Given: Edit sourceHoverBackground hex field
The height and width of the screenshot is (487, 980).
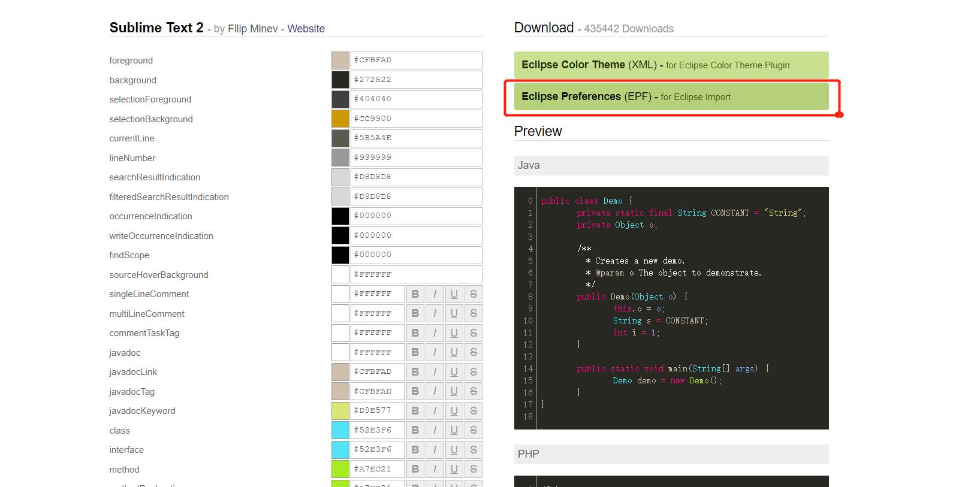Looking at the screenshot, I should coord(416,274).
